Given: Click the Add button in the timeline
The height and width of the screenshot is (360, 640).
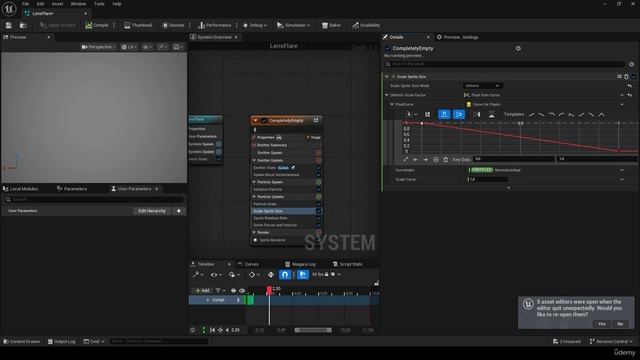Looking at the screenshot, I should (202, 290).
